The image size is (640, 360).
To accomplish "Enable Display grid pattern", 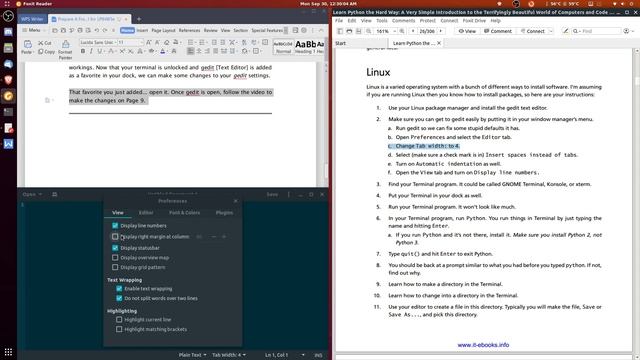I will 115,267.
